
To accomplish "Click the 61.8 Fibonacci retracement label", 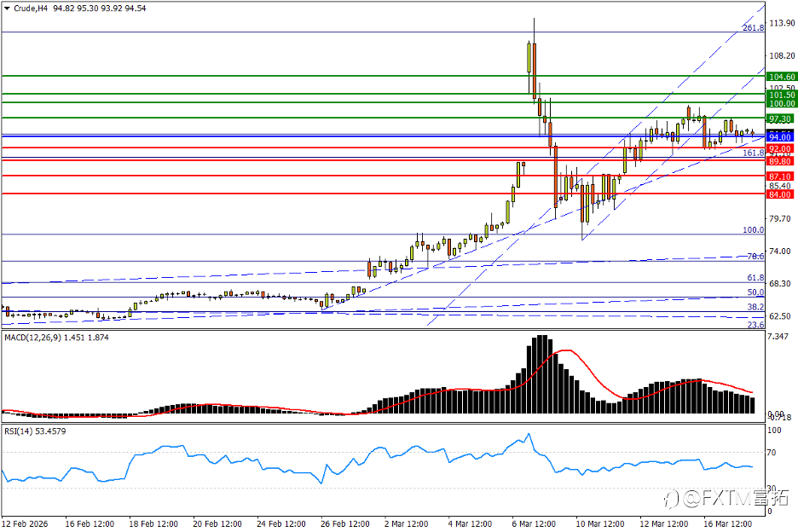I will coord(755,278).
